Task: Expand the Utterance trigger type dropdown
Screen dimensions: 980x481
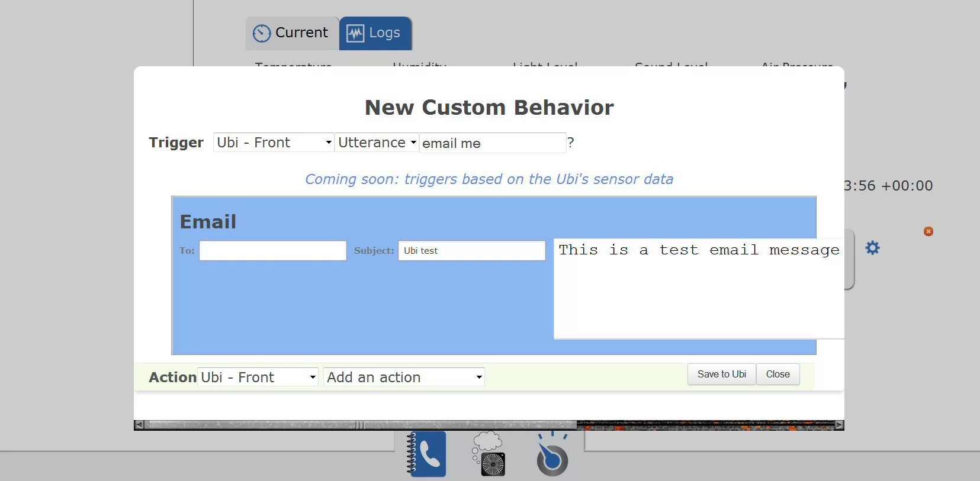Action: 377,143
